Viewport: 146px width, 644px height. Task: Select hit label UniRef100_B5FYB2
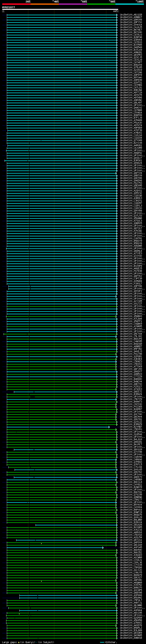(131, 349)
